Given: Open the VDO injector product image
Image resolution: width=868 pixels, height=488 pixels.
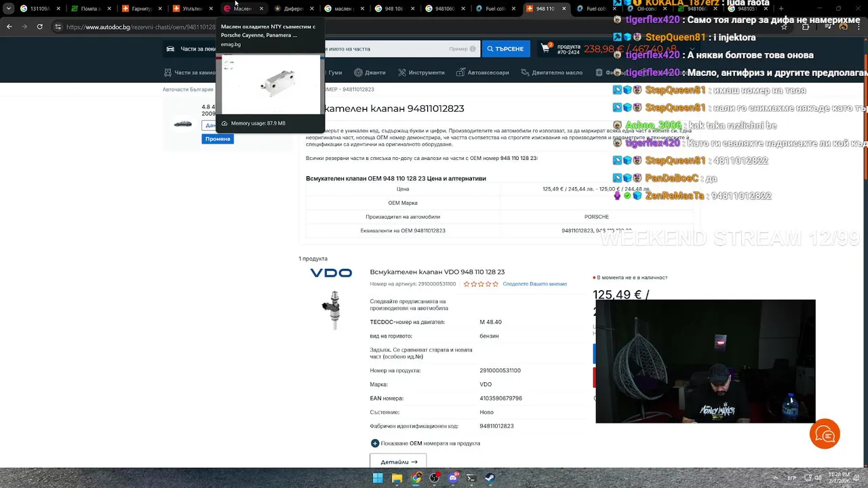Looking at the screenshot, I should tap(332, 310).
